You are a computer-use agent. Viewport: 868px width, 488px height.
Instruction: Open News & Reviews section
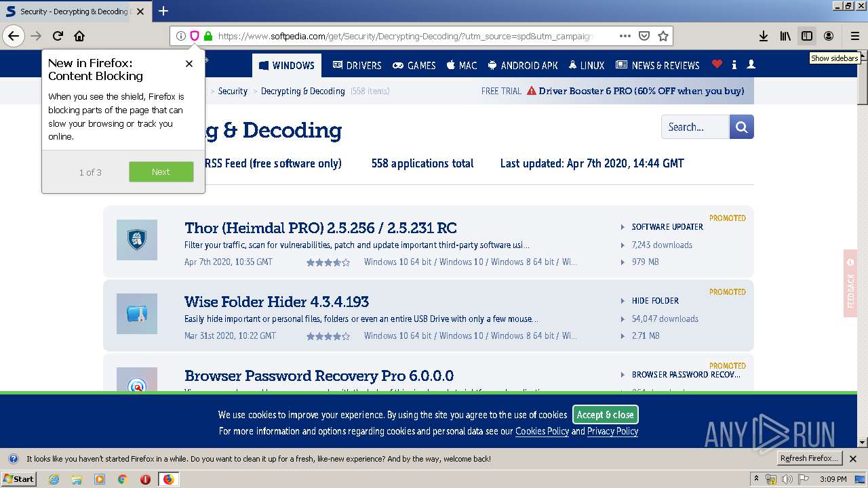pos(658,65)
